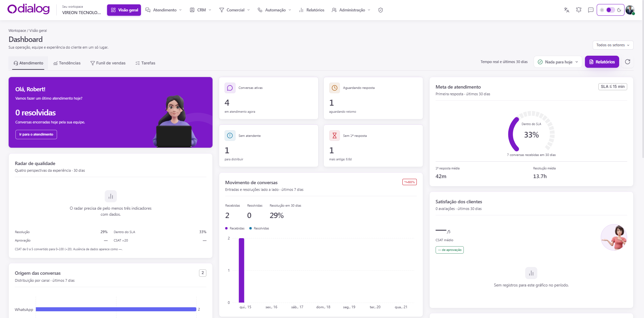The width and height of the screenshot is (644, 318).
Task: Open Relatórios in the top navigation
Action: tap(312, 10)
